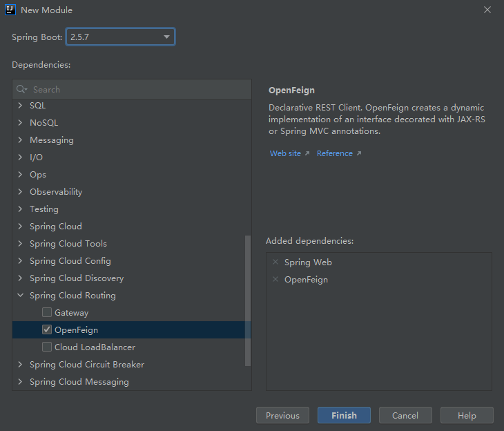Click the IntelliJ logo in title bar
Viewport: 504px width, 431px height.
[x=10, y=10]
